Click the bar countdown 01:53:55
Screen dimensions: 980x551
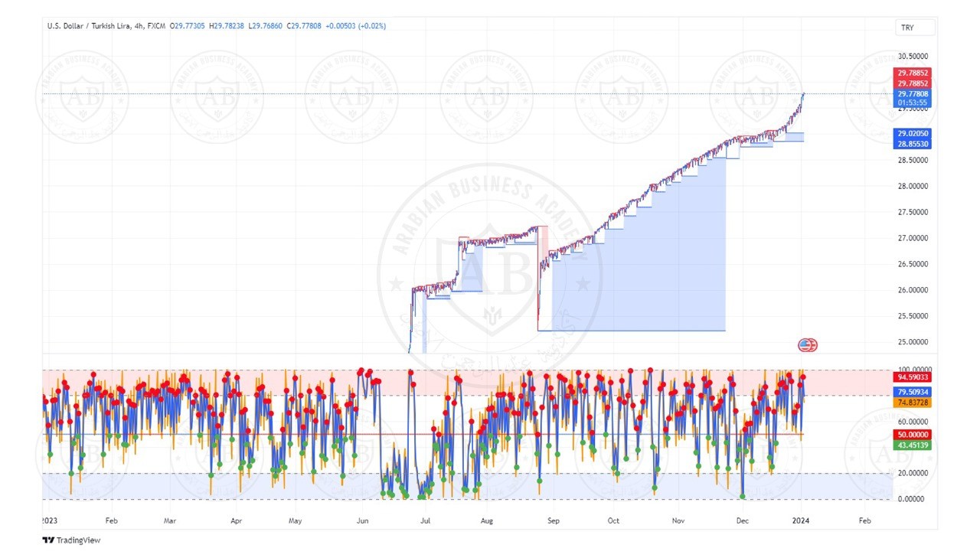click(x=913, y=103)
